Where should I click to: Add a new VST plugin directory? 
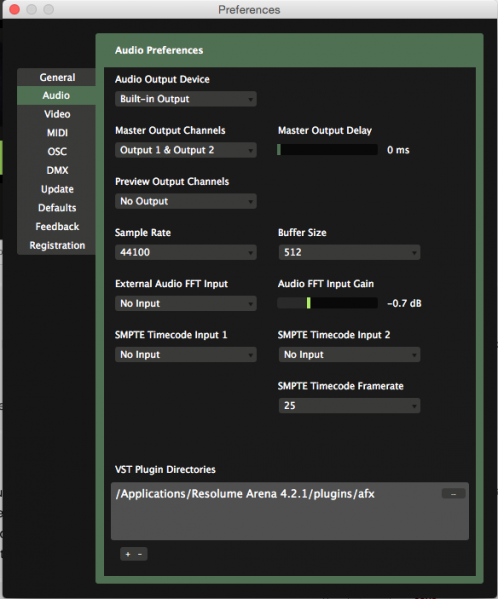tap(128, 554)
